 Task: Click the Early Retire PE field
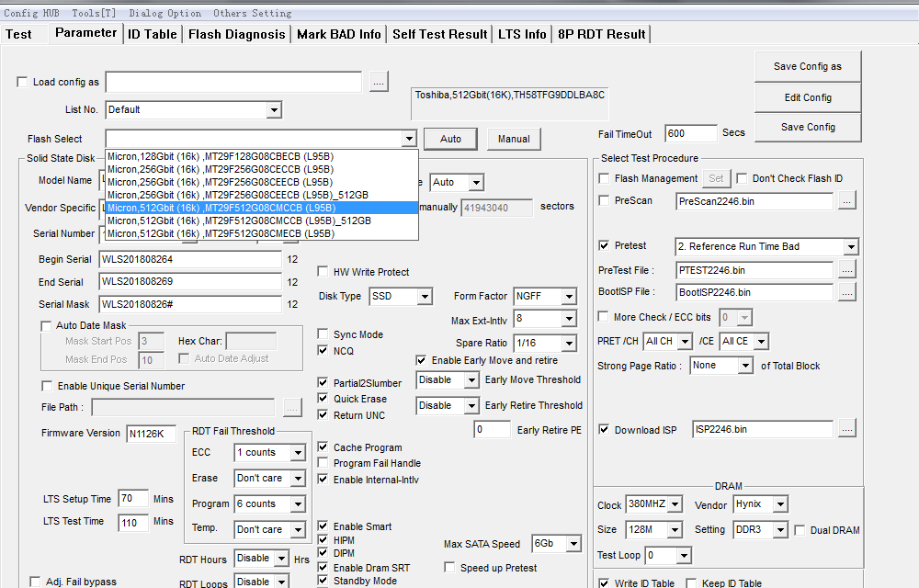[492, 429]
